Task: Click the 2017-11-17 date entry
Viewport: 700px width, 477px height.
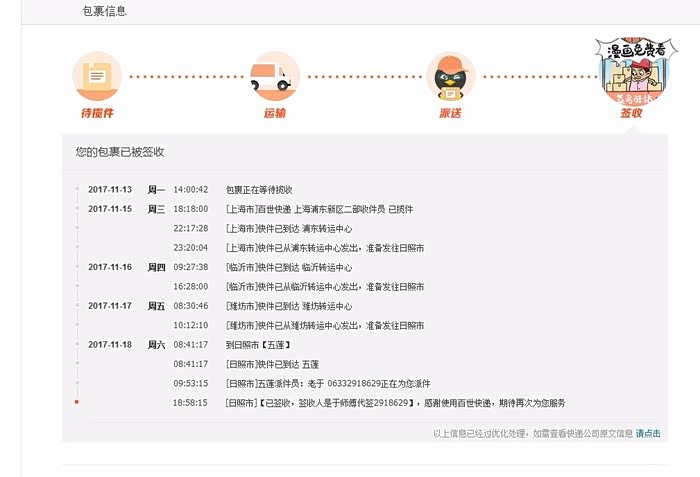Action: click(x=110, y=306)
